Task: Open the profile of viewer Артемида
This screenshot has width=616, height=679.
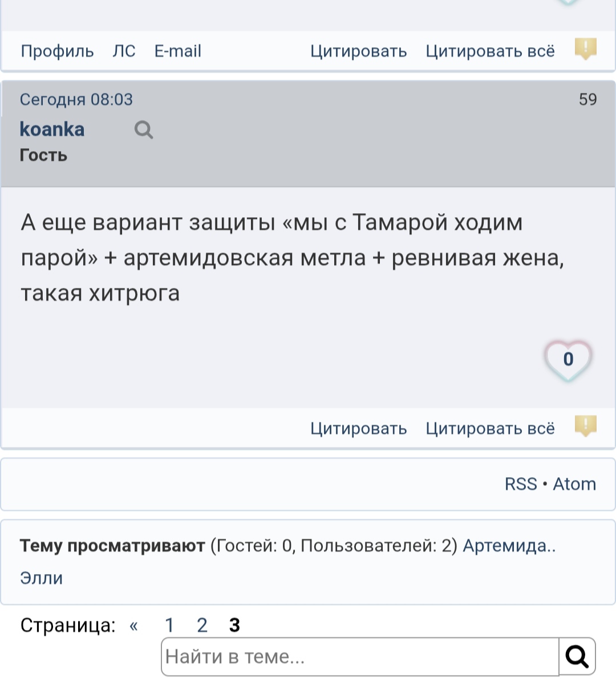Action: 509,546
